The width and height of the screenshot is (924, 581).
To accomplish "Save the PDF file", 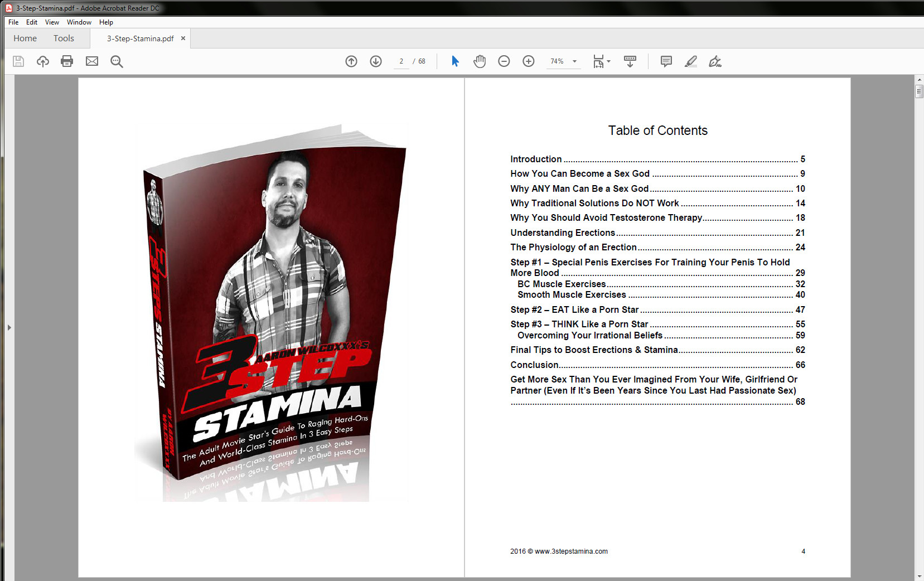I will [18, 61].
